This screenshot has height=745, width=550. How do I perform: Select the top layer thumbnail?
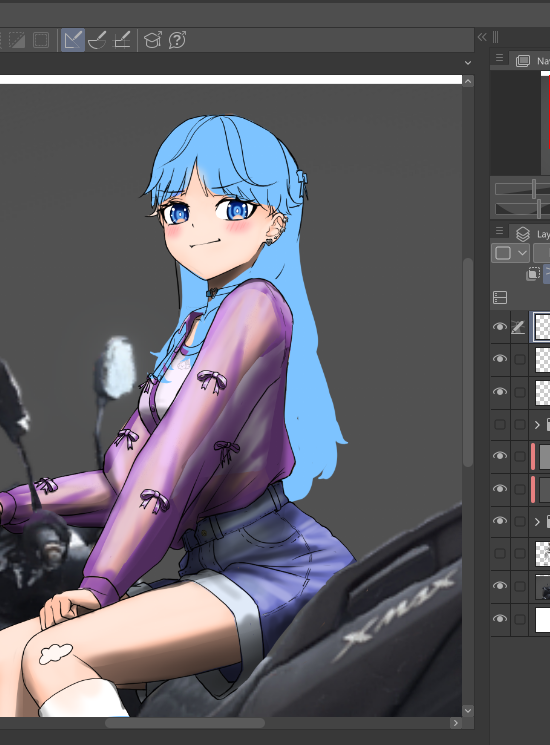coord(542,327)
